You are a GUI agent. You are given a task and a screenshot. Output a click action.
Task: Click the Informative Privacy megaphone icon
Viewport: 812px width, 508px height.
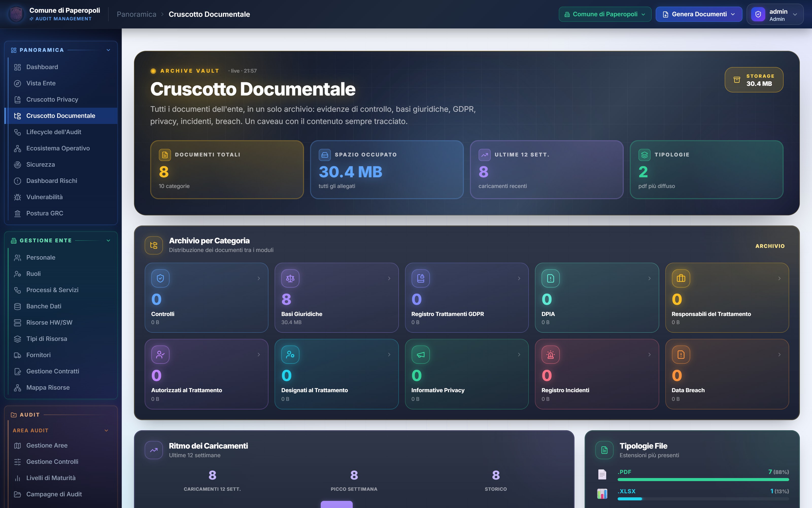click(x=420, y=355)
